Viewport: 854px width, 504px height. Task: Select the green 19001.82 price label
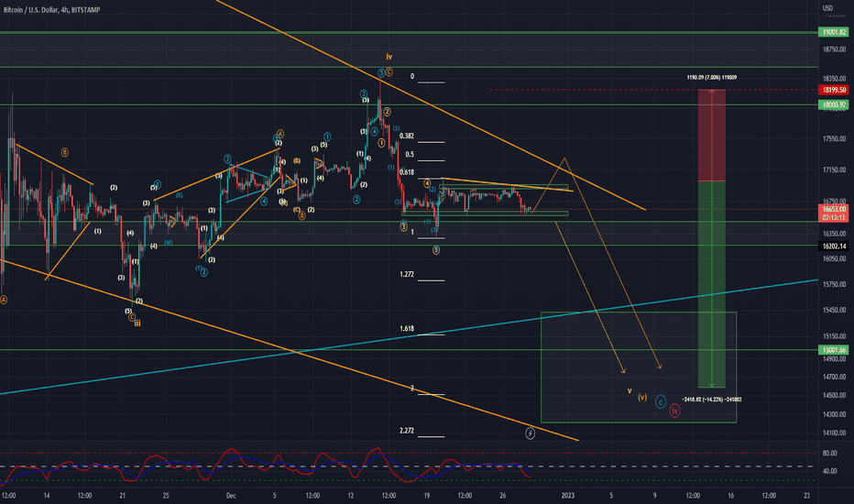[834, 32]
